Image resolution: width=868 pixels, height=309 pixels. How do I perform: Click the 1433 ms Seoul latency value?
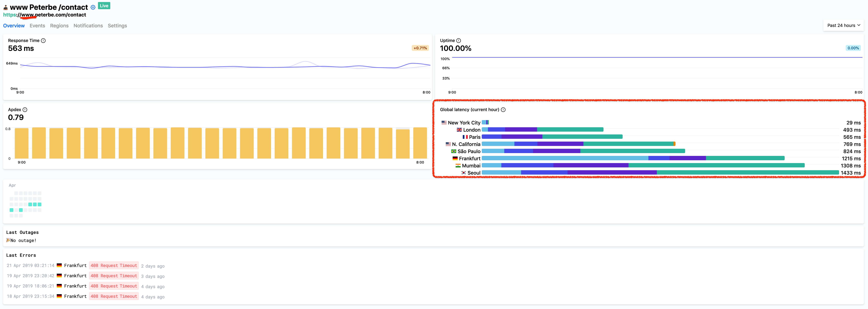(850, 173)
